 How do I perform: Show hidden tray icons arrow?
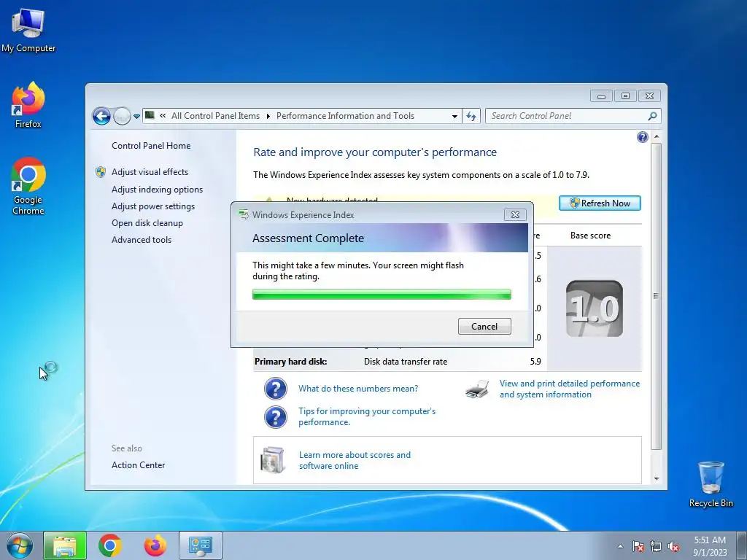(x=620, y=546)
